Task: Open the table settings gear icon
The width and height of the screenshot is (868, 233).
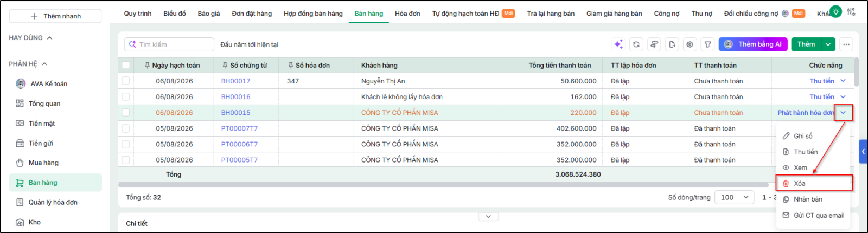Action: (690, 44)
